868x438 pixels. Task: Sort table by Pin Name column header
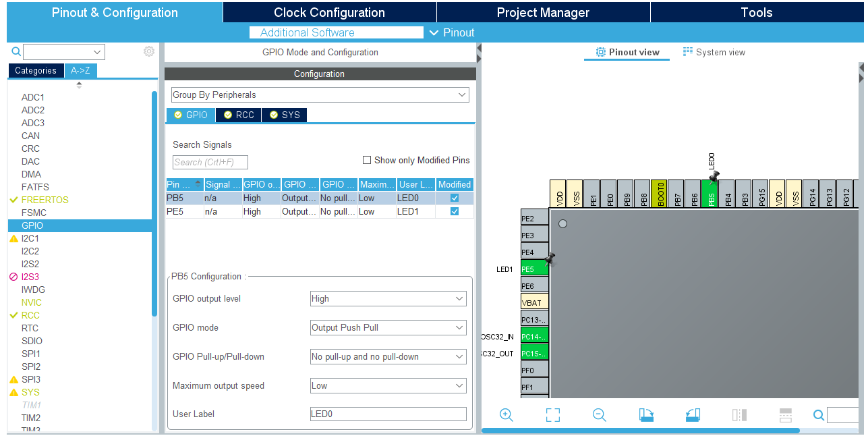coord(184,184)
